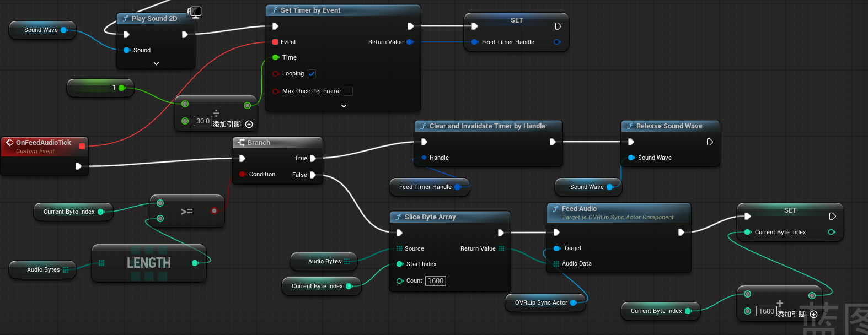The image size is (868, 335).
Task: Expand the Play Sound 2D node options
Action: tap(156, 63)
